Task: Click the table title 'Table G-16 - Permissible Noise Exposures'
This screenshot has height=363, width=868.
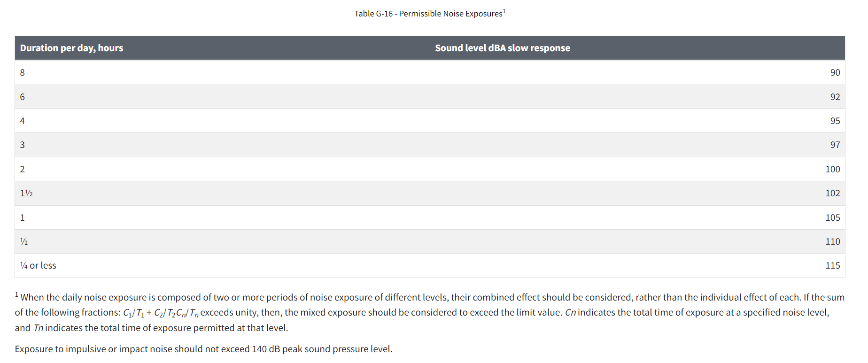Action: tap(428, 14)
